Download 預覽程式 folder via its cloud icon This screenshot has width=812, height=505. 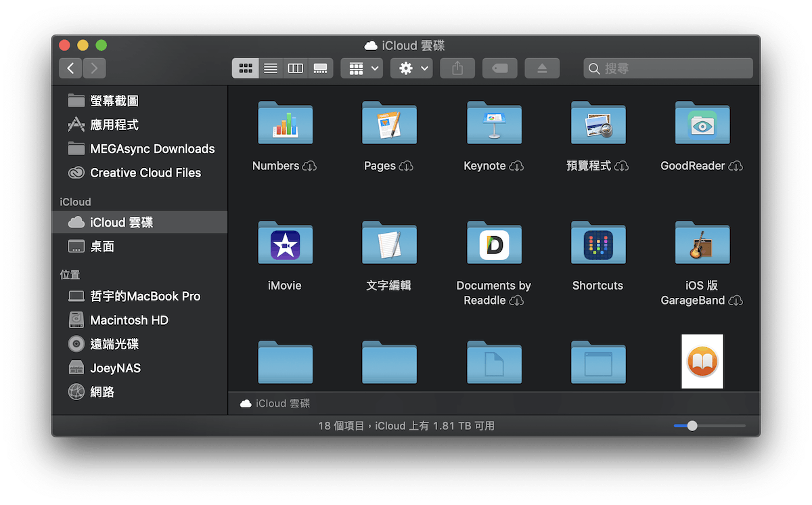[621, 167]
